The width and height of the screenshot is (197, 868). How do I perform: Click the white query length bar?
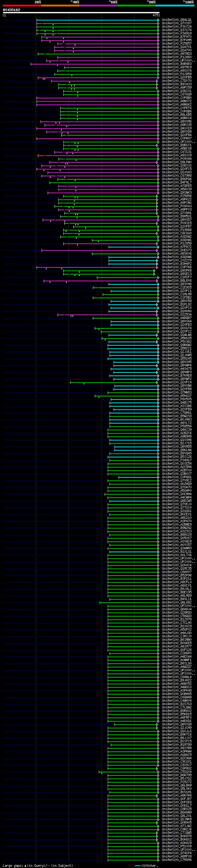coord(81,12)
